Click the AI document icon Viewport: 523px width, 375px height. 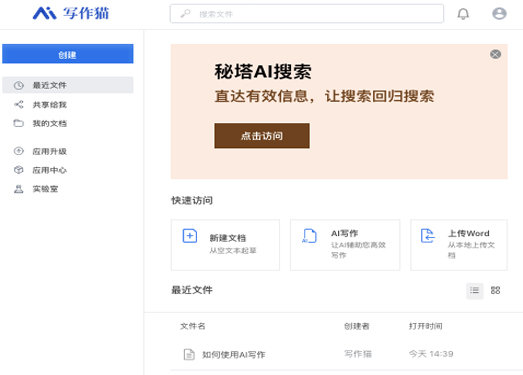click(x=309, y=236)
